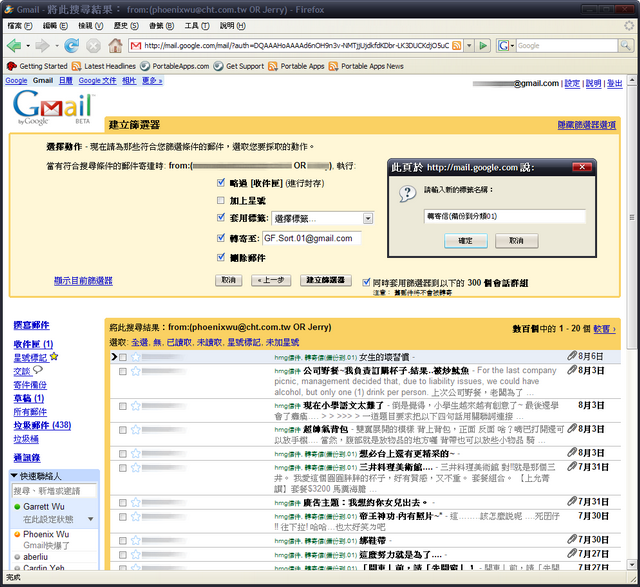This screenshot has width=640, height=587.
Task: Star the 公司野餐 message
Action: [x=136, y=371]
